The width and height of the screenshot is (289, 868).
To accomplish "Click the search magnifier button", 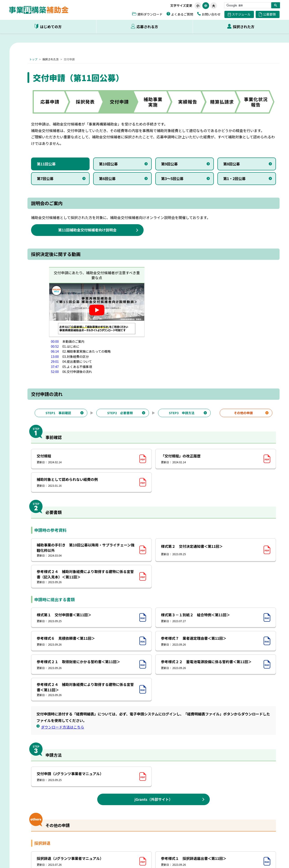I will click(x=275, y=5).
